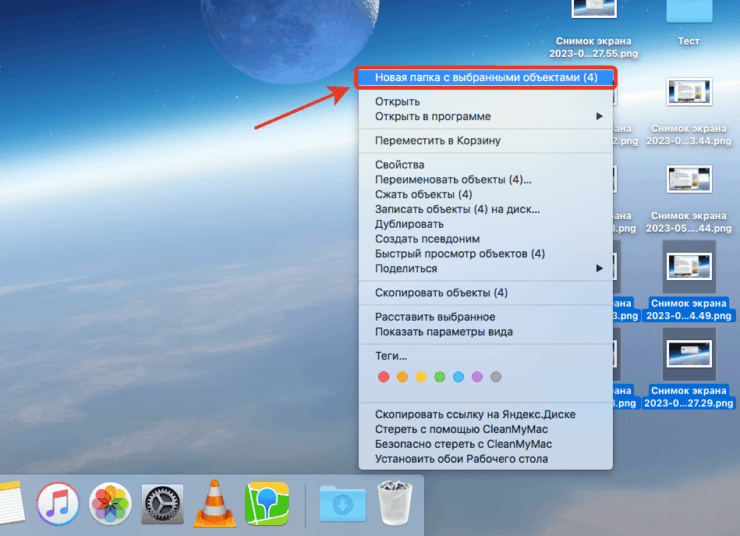Choose Скопировать ссылку на Яндекс.Диске
The height and width of the screenshot is (536, 740).
tap(486, 414)
